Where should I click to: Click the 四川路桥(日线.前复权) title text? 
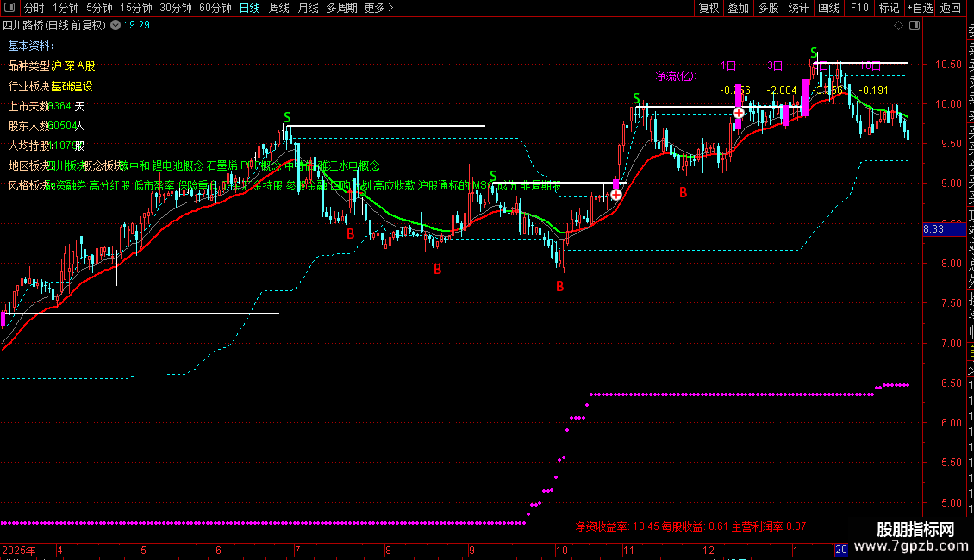pyautogui.click(x=54, y=26)
